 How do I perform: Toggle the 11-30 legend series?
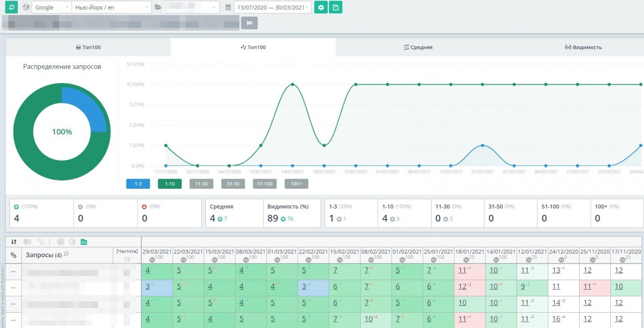201,183
